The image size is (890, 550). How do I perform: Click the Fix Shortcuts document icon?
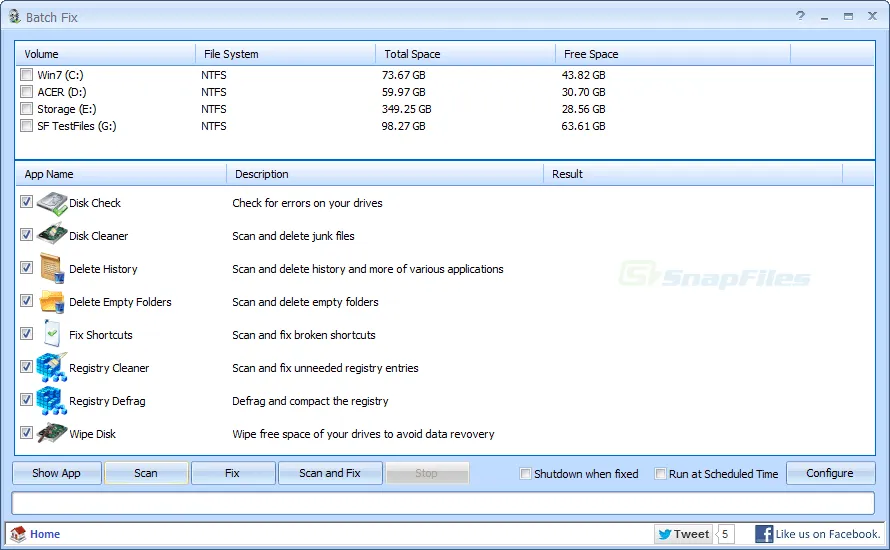pyautogui.click(x=52, y=333)
